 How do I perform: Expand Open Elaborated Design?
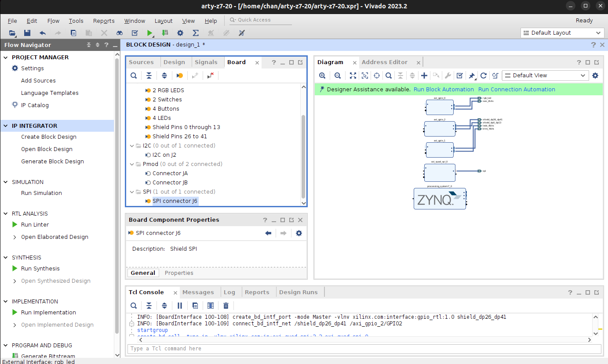(x=15, y=237)
